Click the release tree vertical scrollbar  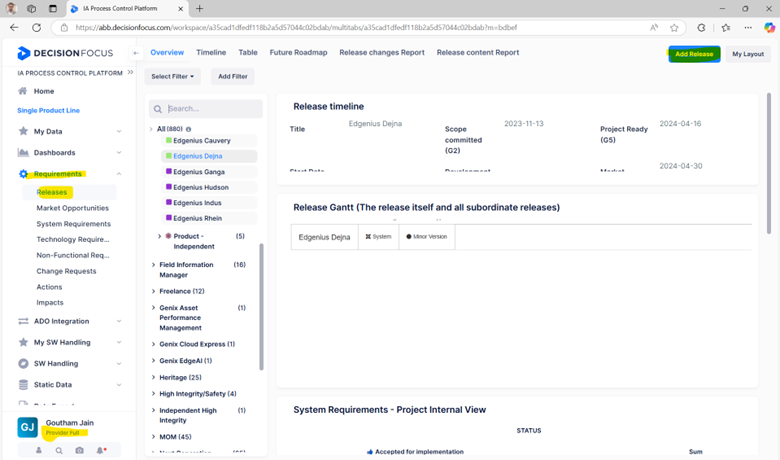261,307
